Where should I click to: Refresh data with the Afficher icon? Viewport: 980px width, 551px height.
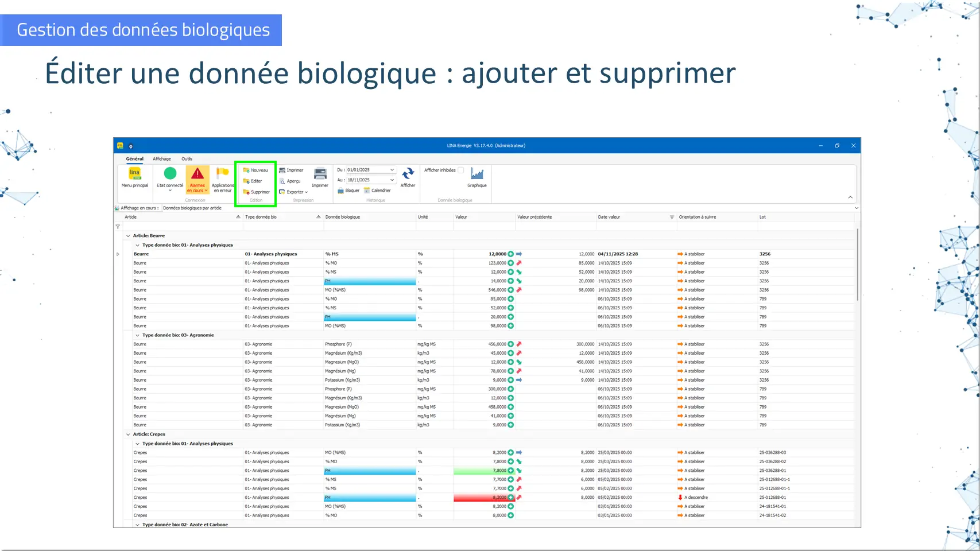(x=408, y=174)
